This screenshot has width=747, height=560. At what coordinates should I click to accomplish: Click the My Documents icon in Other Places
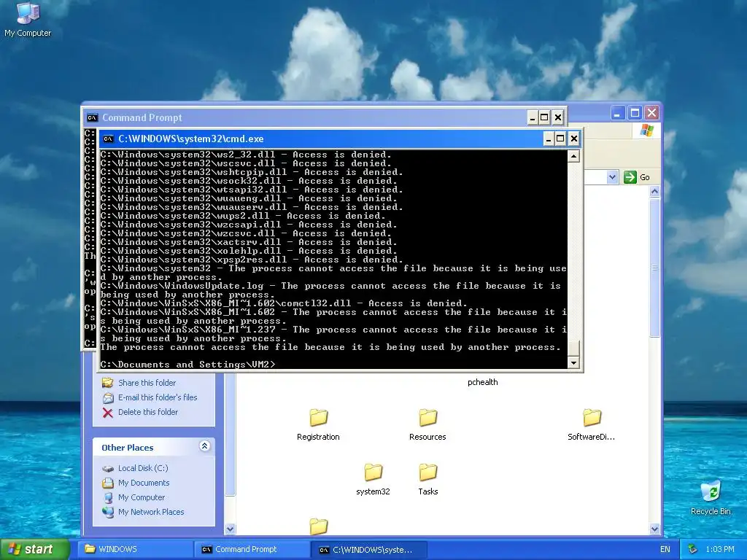[x=108, y=483]
